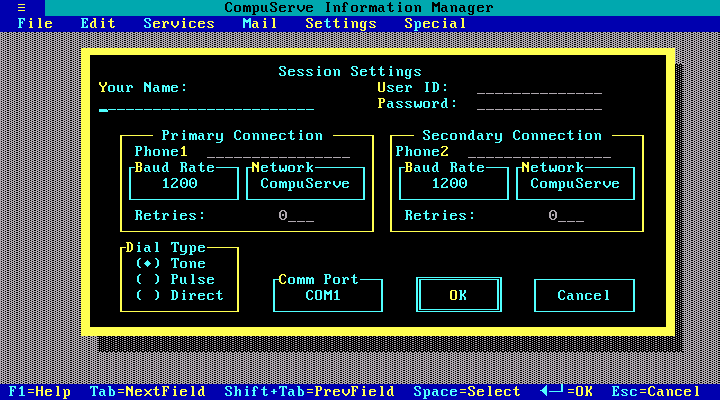Click the User ID input field

540,88
